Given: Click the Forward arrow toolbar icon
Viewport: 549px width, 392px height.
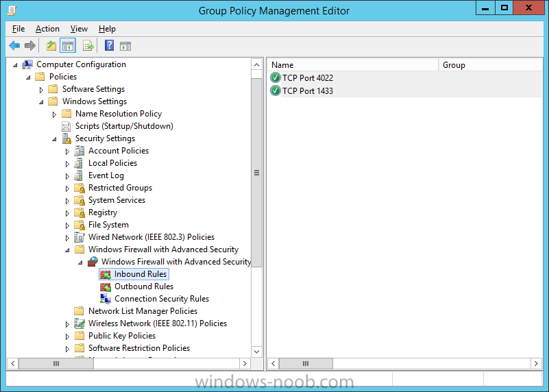Looking at the screenshot, I should (x=30, y=45).
